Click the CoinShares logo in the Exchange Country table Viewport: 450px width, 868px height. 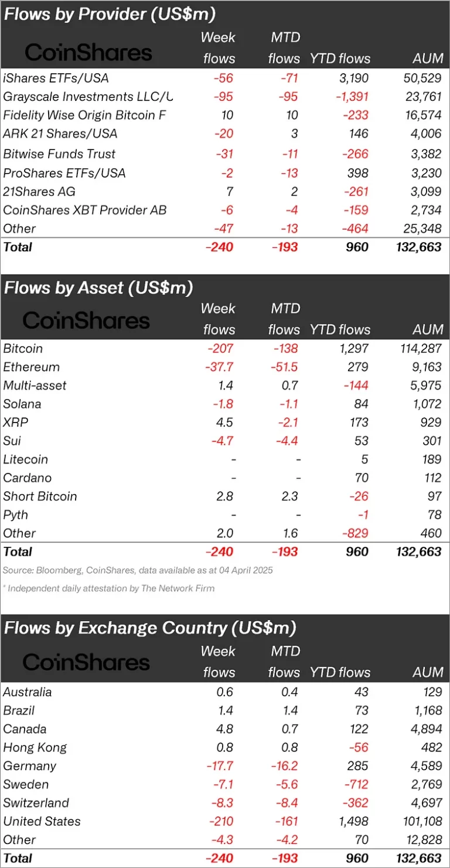[86, 662]
